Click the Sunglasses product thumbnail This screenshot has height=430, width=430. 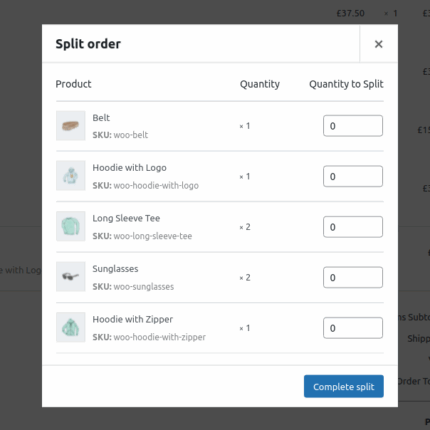[x=70, y=277]
